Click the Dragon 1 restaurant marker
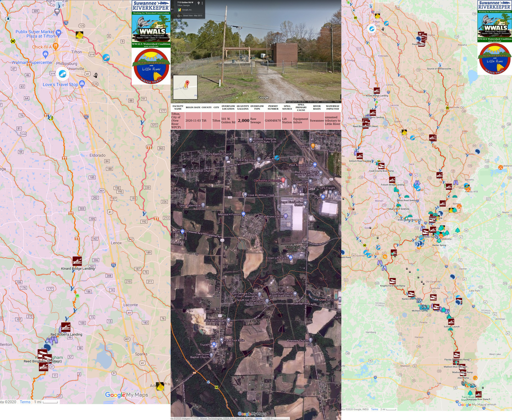 313,146
